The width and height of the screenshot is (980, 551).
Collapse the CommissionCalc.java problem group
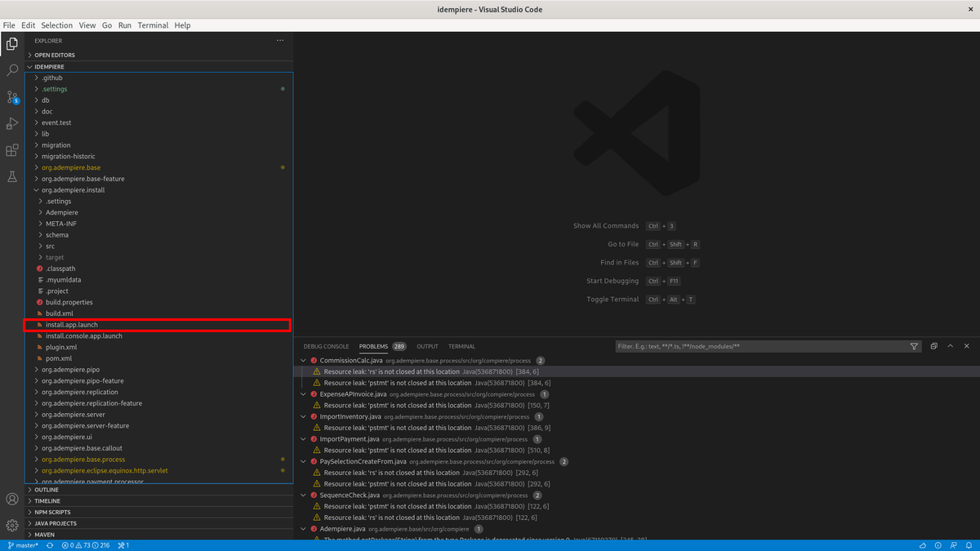coord(304,360)
